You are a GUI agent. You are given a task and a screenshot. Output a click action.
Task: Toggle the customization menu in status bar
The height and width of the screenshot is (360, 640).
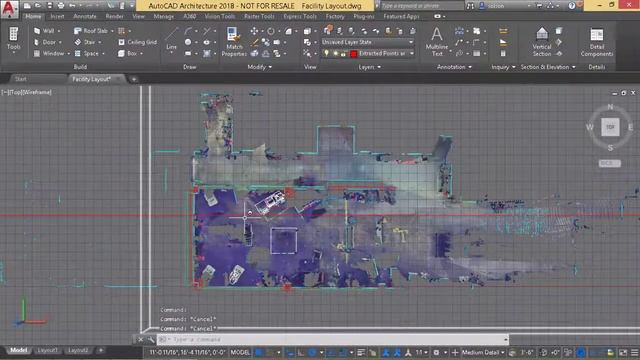point(634,352)
